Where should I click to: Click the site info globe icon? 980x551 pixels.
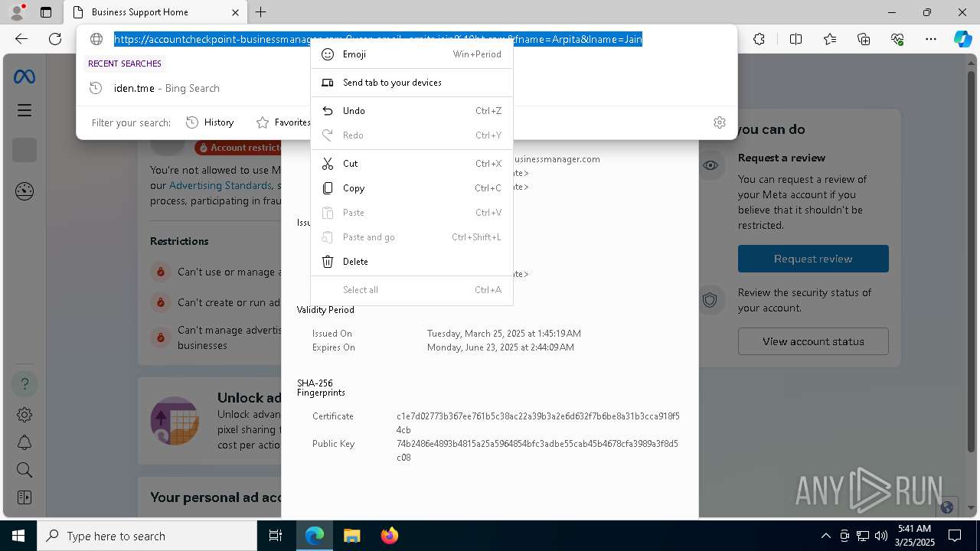pyautogui.click(x=96, y=39)
